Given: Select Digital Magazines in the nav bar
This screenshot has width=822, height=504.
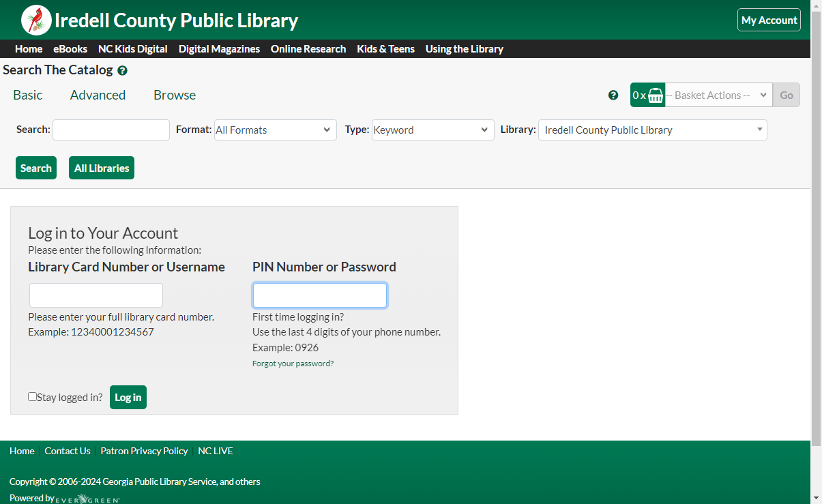Looking at the screenshot, I should tap(219, 49).
